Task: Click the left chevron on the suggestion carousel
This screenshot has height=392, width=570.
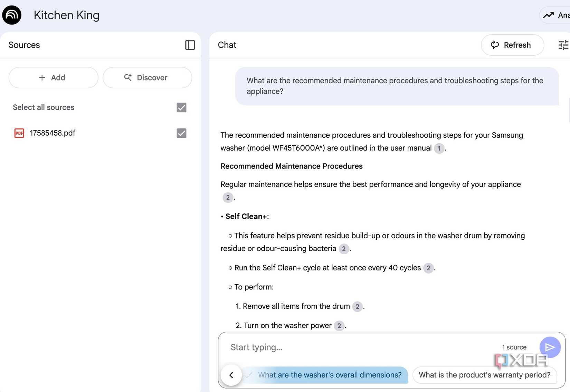Action: (x=231, y=375)
